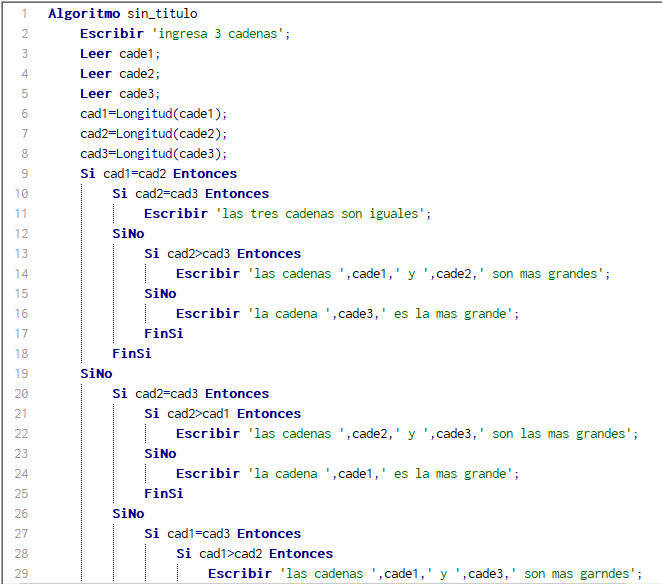The height and width of the screenshot is (584, 662).
Task: Click 'Si cad1>cad2 Entonces' on line 28
Action: click(255, 554)
